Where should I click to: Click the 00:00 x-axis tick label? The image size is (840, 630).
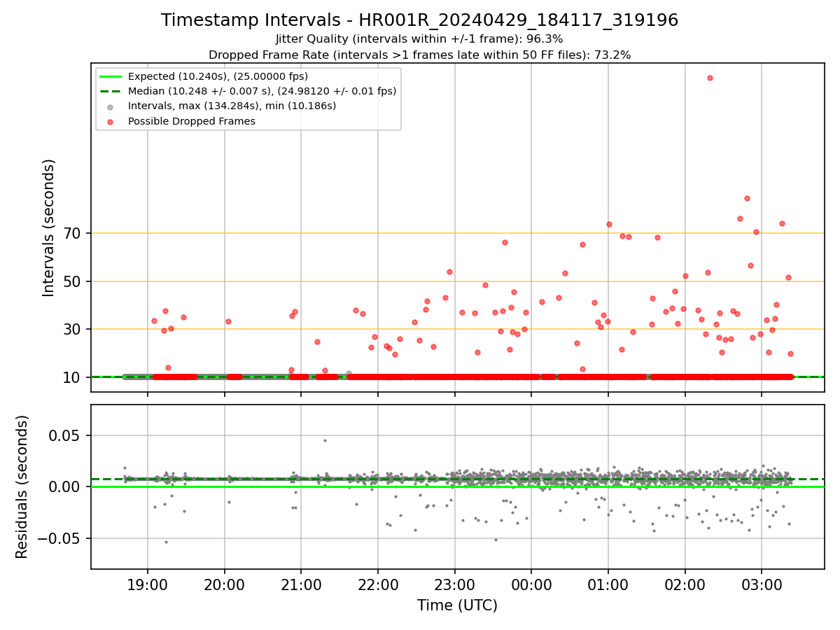point(531,584)
